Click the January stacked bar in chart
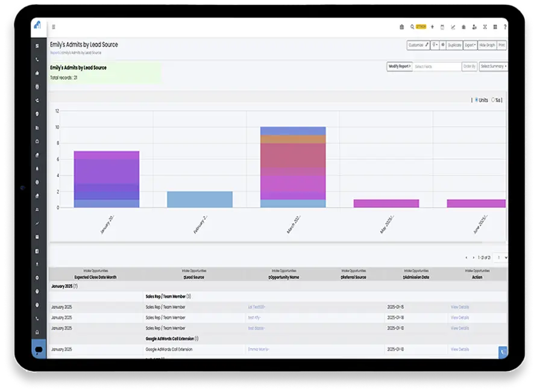This screenshot has height=392, width=537. tap(107, 179)
